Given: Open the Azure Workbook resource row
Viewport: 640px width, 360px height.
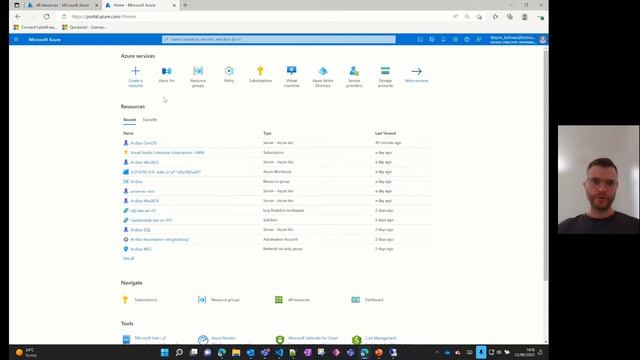Looking at the screenshot, I should pyautogui.click(x=277, y=172).
